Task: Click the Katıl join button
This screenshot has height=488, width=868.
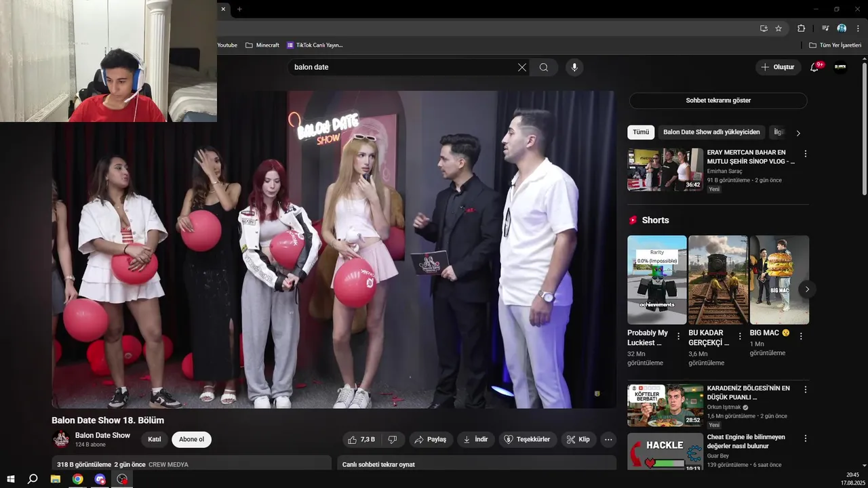Action: [x=155, y=439]
